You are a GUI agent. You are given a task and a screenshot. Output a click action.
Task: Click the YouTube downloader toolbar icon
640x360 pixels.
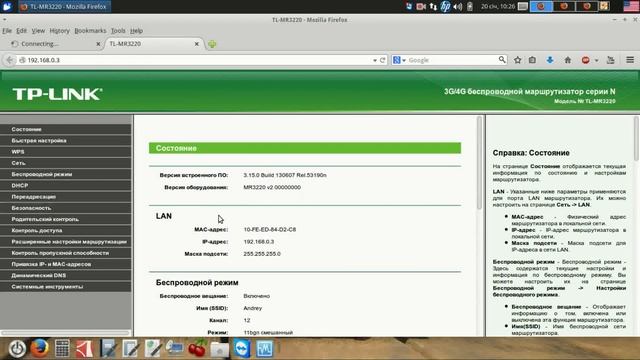pyautogui.click(x=611, y=60)
